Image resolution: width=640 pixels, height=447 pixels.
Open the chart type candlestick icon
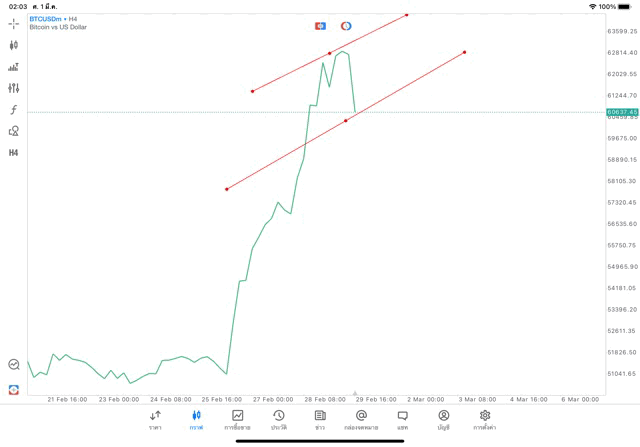[x=14, y=45]
